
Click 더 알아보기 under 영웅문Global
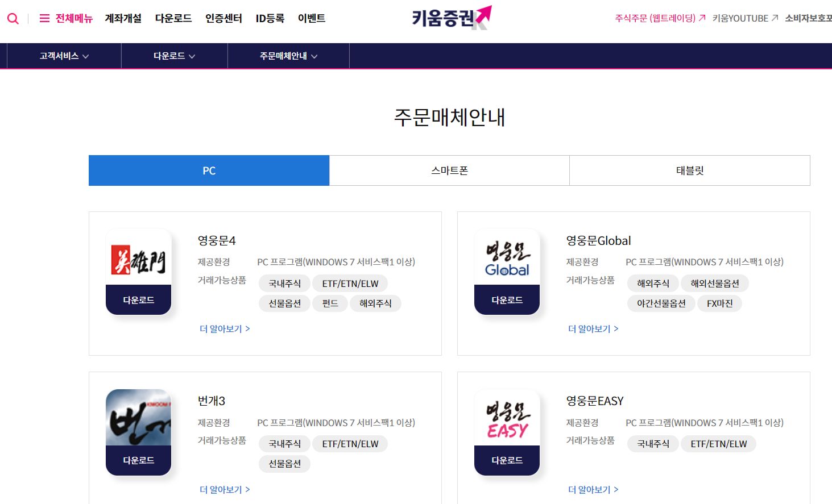(x=593, y=329)
